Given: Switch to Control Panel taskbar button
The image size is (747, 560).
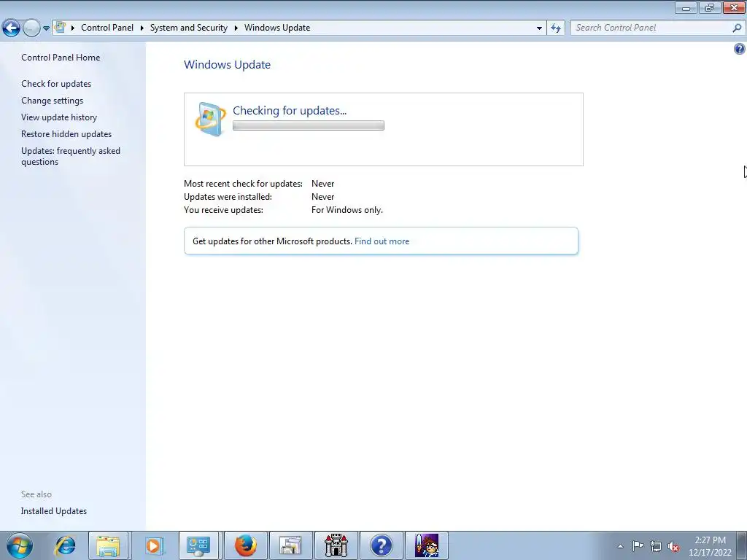Looking at the screenshot, I should point(198,545).
